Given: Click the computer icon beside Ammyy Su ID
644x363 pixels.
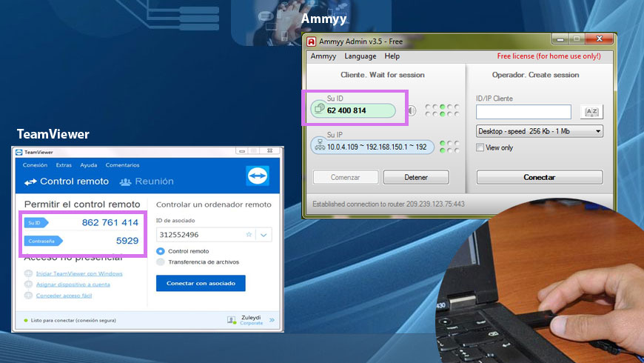Looking at the screenshot, I should tap(319, 109).
